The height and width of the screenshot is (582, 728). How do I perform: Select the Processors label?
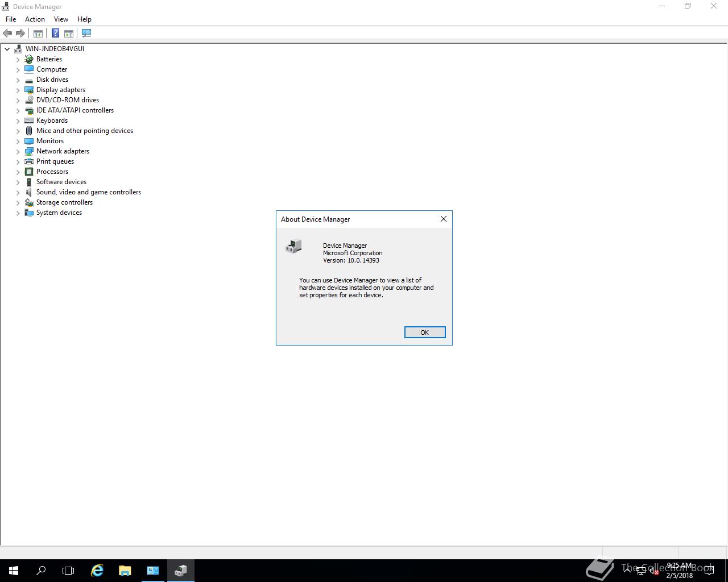[52, 172]
